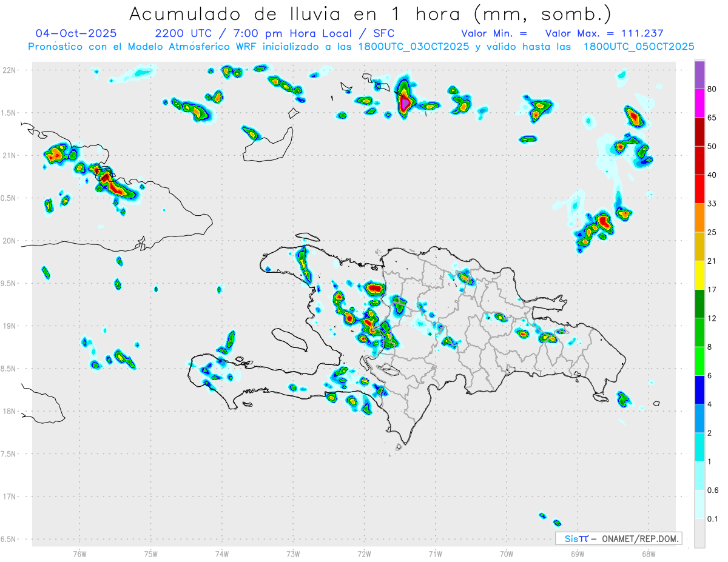The image size is (728, 562).
Task: Click the '68W' longitude label
Action: pyautogui.click(x=649, y=554)
